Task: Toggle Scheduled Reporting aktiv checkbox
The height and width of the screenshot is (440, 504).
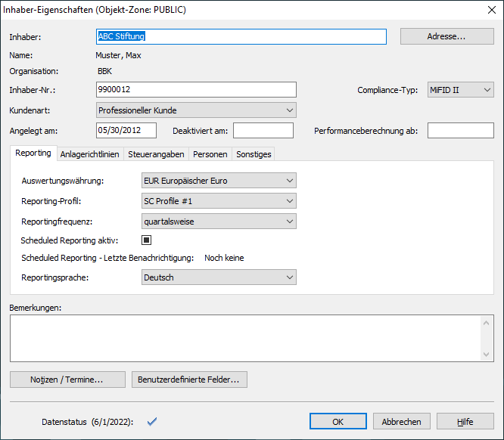Action: click(148, 240)
